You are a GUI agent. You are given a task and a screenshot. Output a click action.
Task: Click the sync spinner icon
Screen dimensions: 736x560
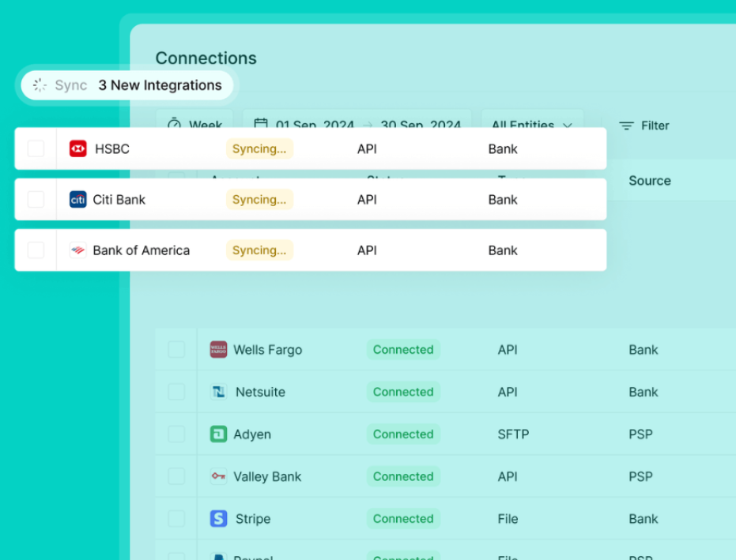[40, 85]
